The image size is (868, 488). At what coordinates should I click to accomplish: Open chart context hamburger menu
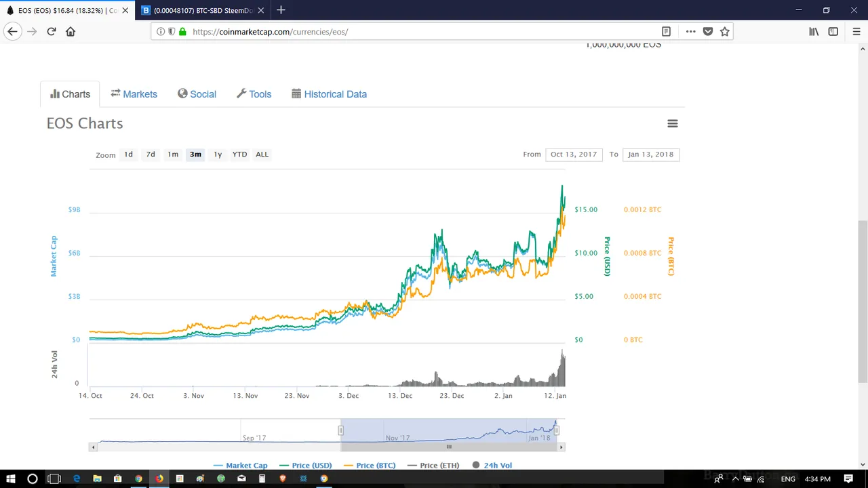point(673,123)
